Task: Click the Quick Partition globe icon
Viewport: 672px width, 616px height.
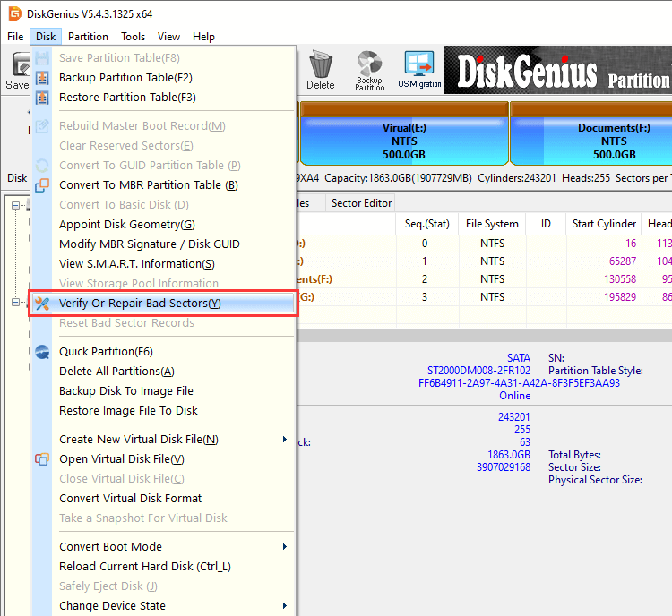Action: [42, 352]
